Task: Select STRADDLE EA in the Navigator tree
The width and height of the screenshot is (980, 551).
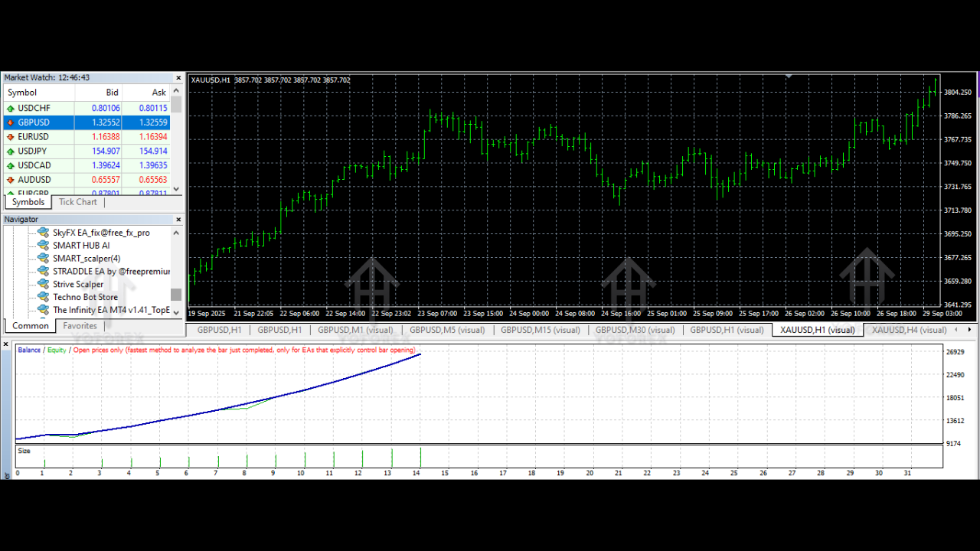Action: 111,272
